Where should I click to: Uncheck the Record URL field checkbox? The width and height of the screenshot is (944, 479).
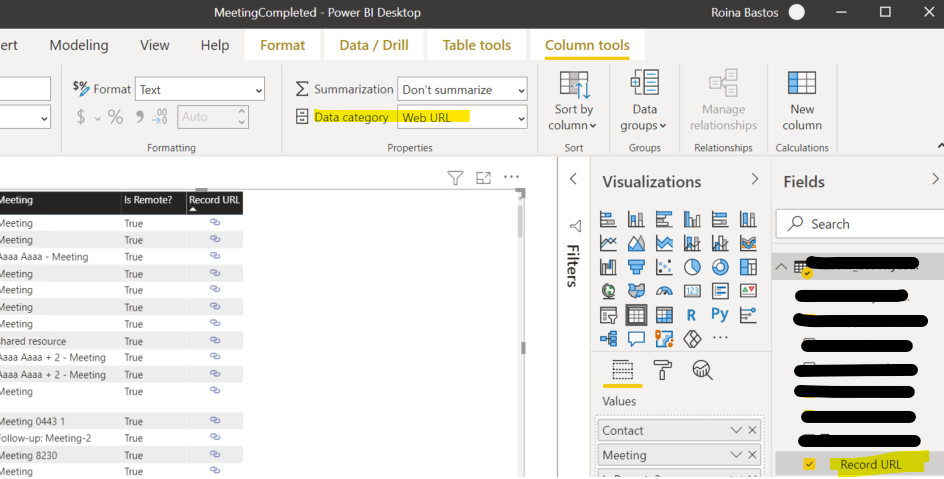coord(810,464)
